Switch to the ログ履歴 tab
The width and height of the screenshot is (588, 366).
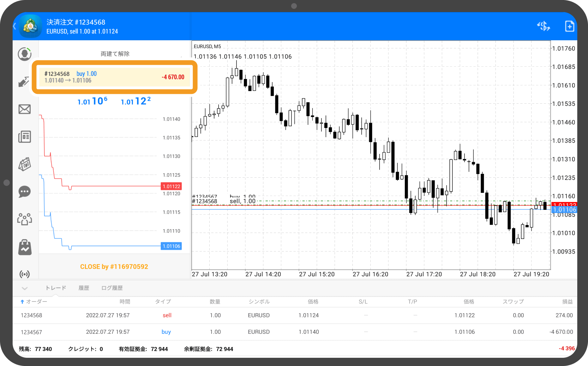[112, 288]
